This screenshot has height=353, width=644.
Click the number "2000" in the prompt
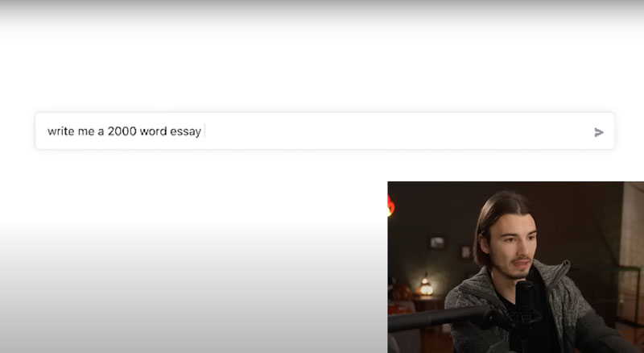pyautogui.click(x=122, y=131)
